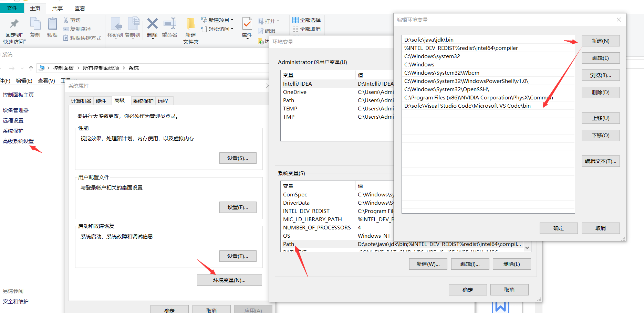644x313 pixels.
Task: Open 安全和维护 link
Action: coord(16,302)
